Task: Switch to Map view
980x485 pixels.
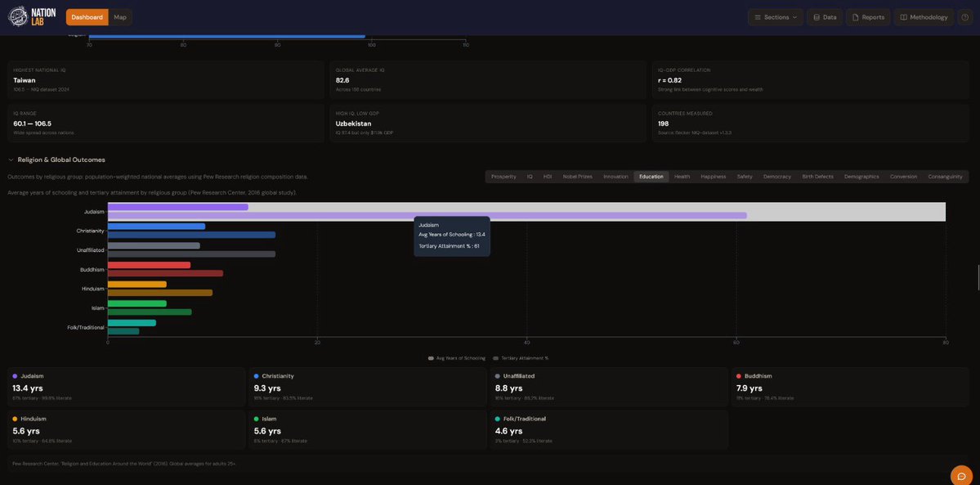Action: 120,17
